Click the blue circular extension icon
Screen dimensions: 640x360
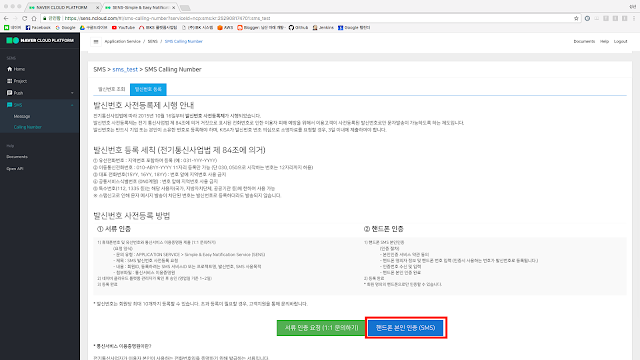[587, 18]
